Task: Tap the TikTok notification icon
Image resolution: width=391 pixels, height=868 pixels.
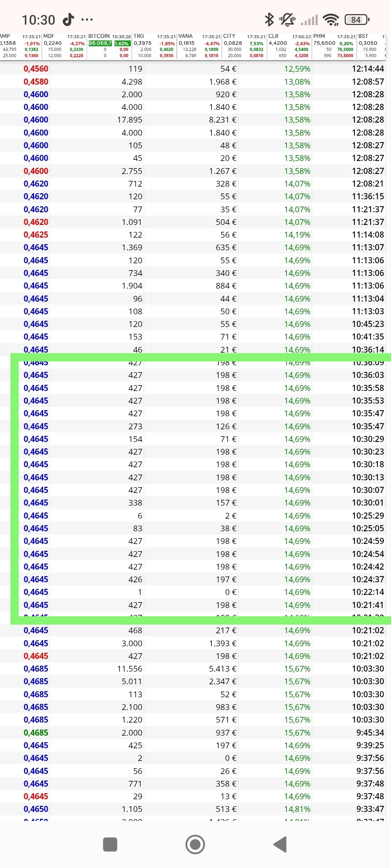Action: tap(68, 20)
